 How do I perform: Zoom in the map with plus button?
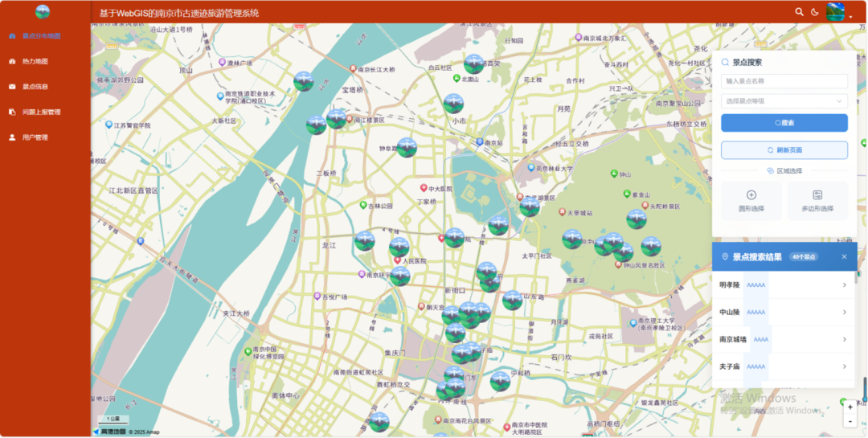[x=850, y=407]
